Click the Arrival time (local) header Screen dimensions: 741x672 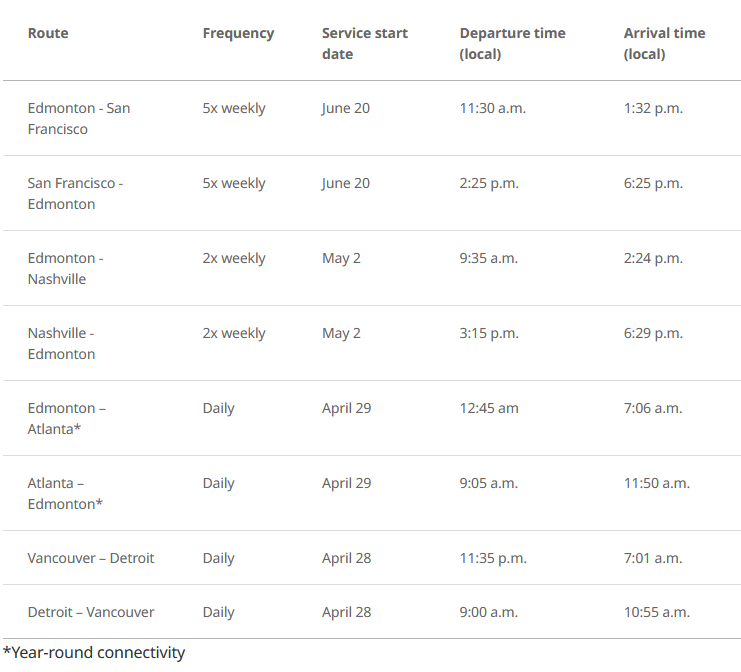[x=664, y=43]
